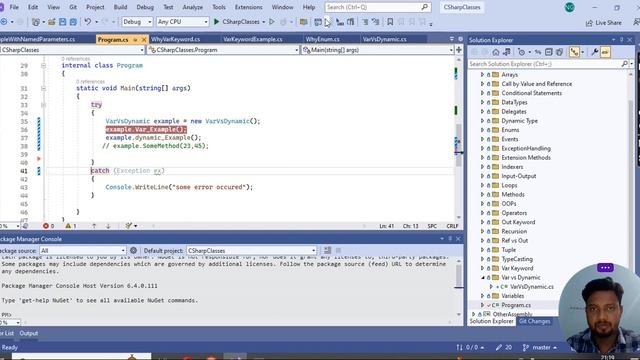The image size is (640, 360).
Task: Open the Default project dropdown
Action: [251, 251]
